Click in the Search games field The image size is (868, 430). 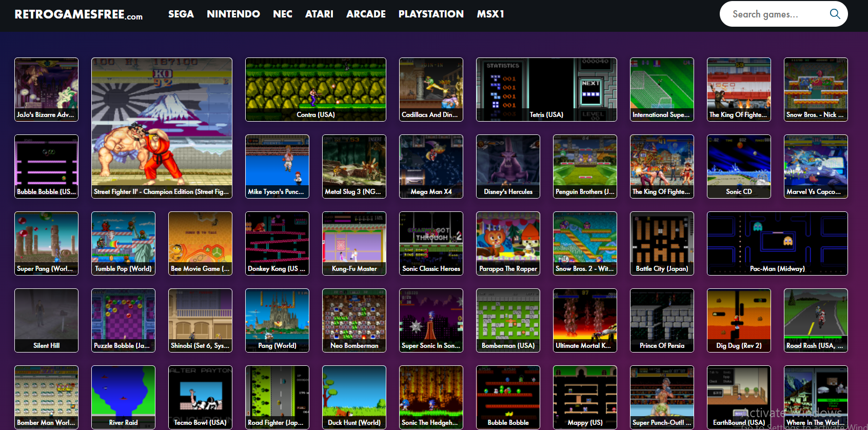775,14
